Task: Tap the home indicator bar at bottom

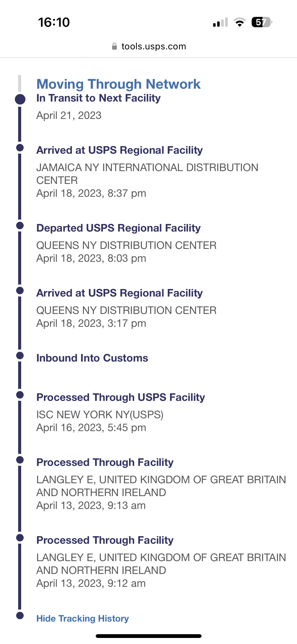Action: pyautogui.click(x=149, y=636)
